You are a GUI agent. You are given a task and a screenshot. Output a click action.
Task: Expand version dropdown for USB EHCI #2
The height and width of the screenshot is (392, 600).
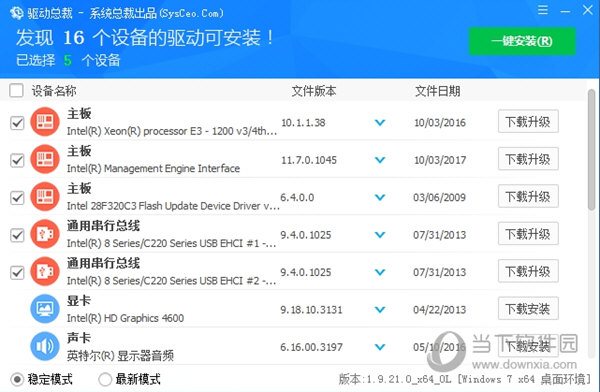tap(380, 272)
